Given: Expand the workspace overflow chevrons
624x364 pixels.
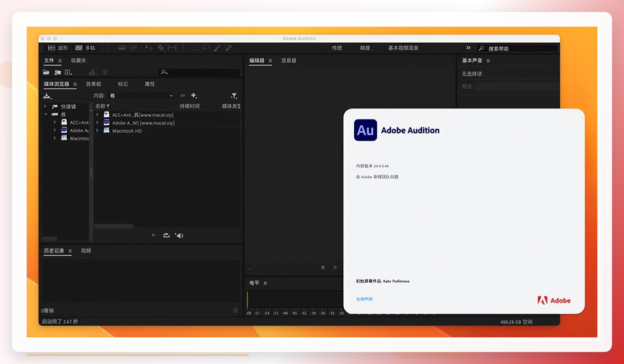Looking at the screenshot, I should 468,48.
